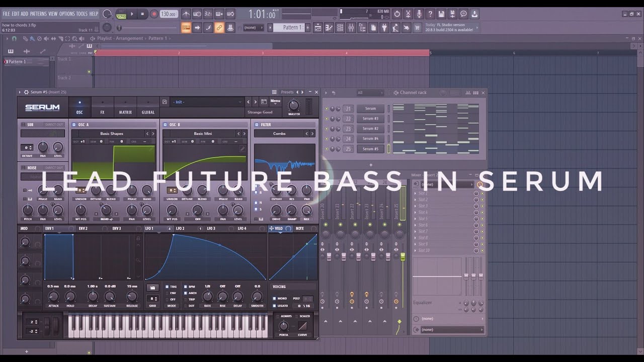
Task: Toggle the LEGATO checkbox
Action: coord(274,306)
